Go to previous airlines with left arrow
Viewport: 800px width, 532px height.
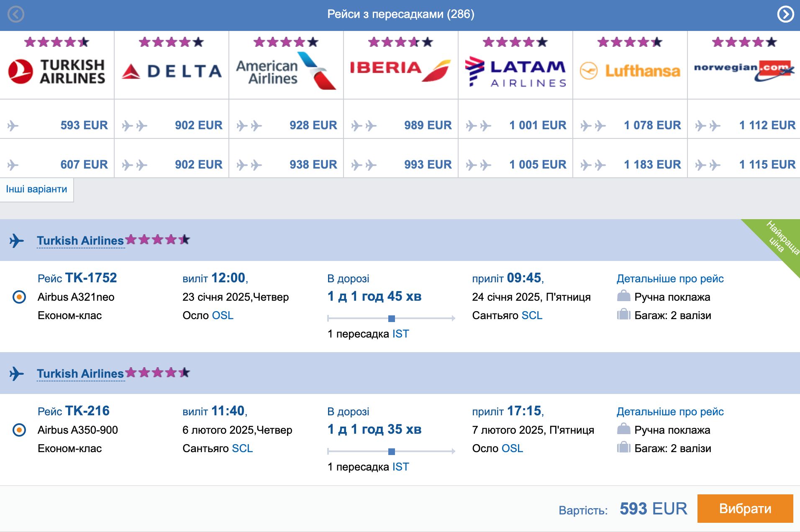tap(16, 14)
